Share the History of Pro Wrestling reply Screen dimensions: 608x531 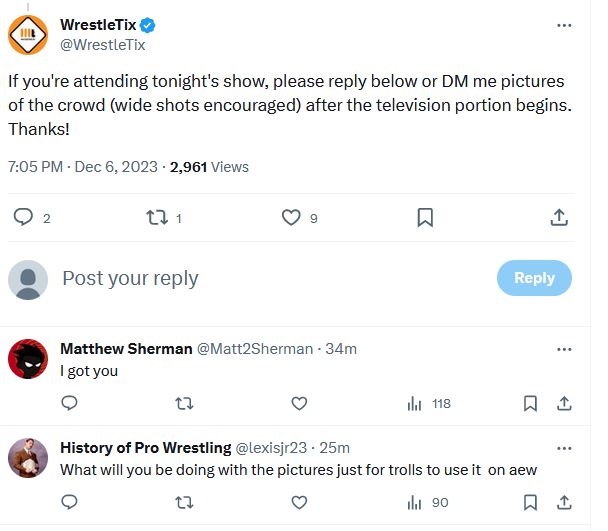click(564, 502)
